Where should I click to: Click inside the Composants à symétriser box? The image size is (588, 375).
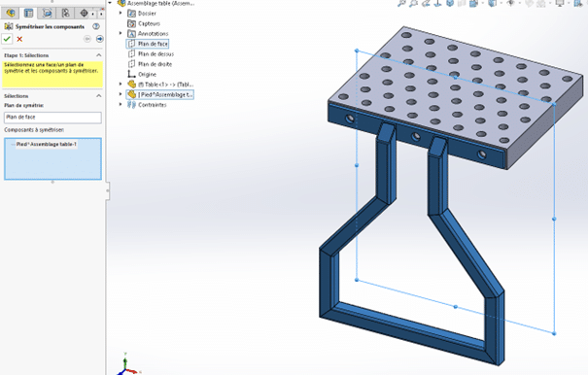[52, 158]
